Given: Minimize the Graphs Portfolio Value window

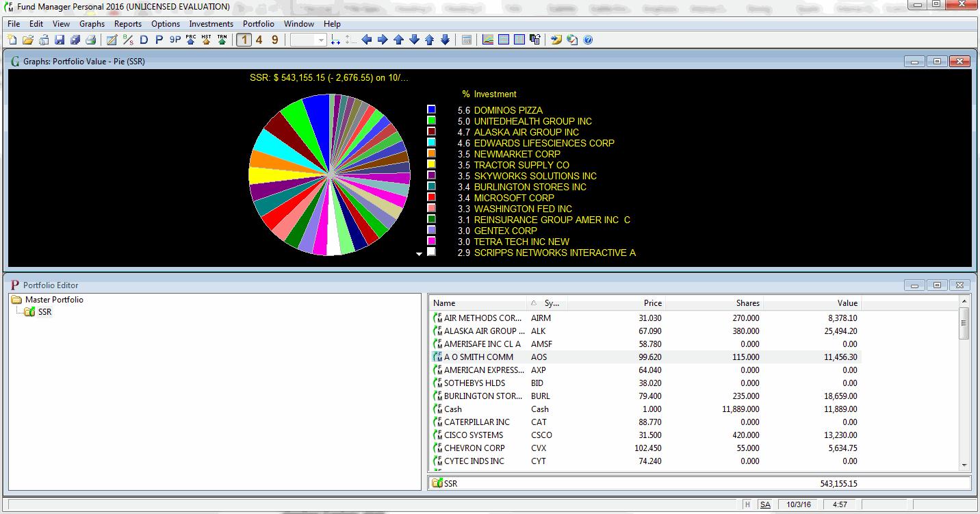Looking at the screenshot, I should tap(914, 61).
